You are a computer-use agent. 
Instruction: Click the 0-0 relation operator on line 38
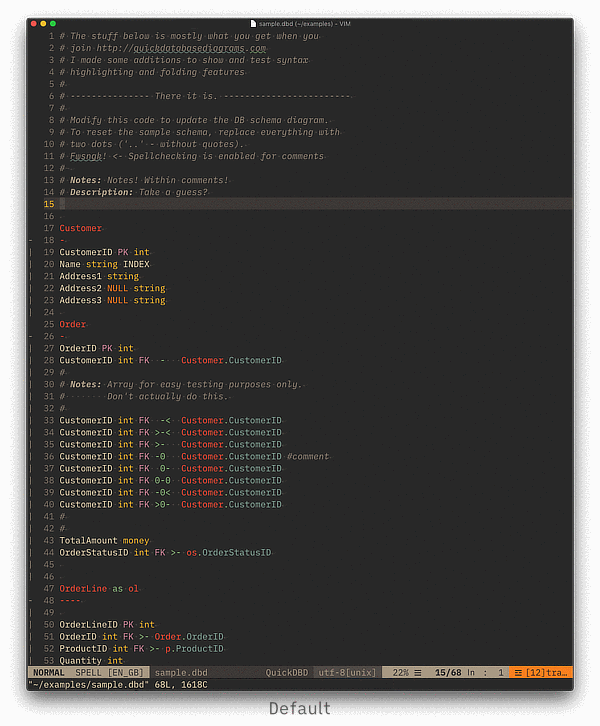tap(162, 481)
